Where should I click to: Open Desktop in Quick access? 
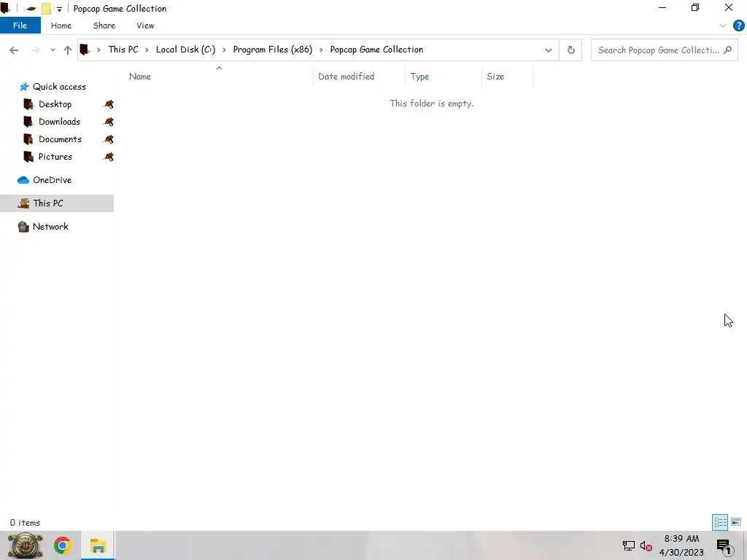55,104
